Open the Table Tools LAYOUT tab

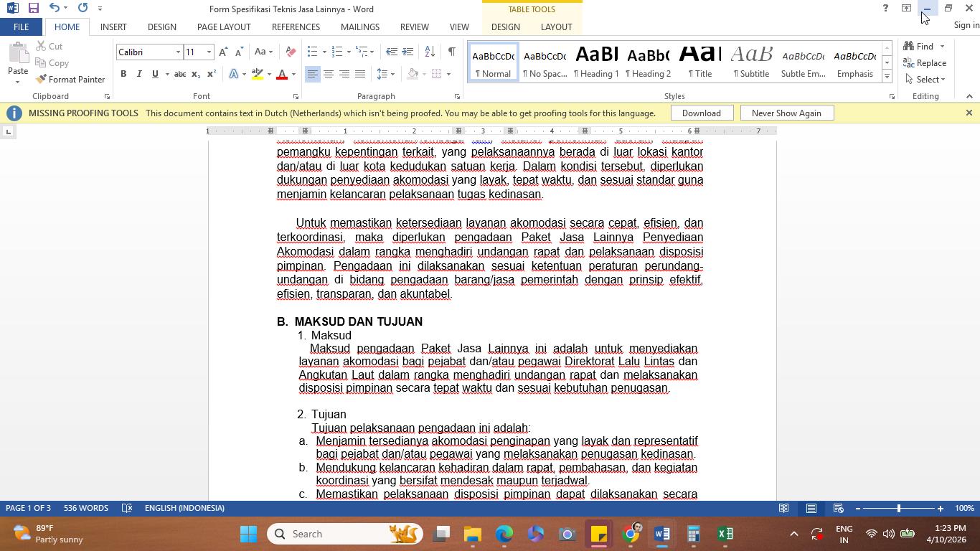click(x=556, y=27)
